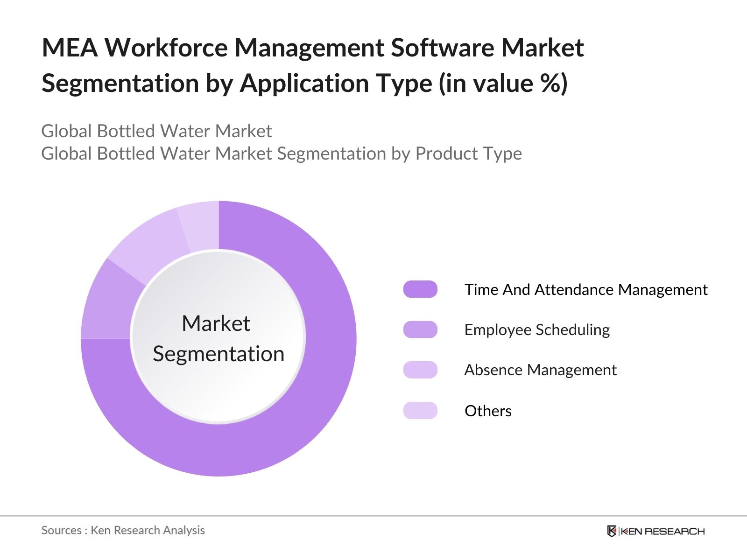Image resolution: width=747 pixels, height=560 pixels.
Task: Click the Sources : Ken Research Analysis text
Action: coord(123,531)
